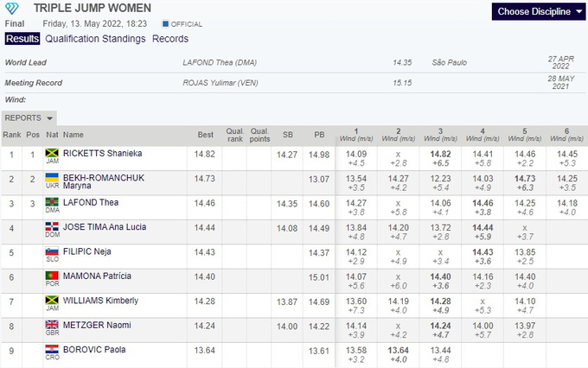
Task: Switch to the Qualification Standings tab
Action: pyautogui.click(x=95, y=39)
